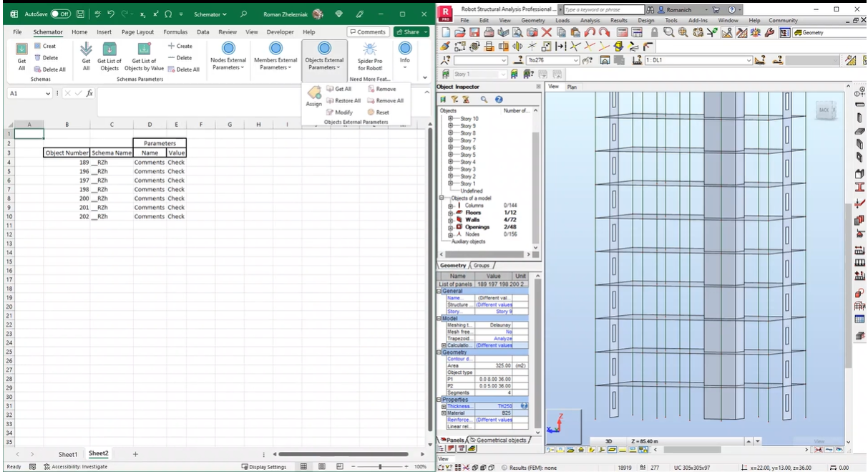
Task: Click the Undo arrow in Robot toolbar
Action: pyautogui.click(x=589, y=33)
